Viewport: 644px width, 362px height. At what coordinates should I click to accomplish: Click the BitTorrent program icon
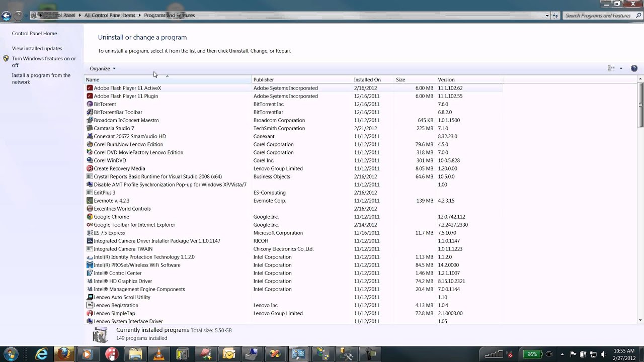[90, 104]
